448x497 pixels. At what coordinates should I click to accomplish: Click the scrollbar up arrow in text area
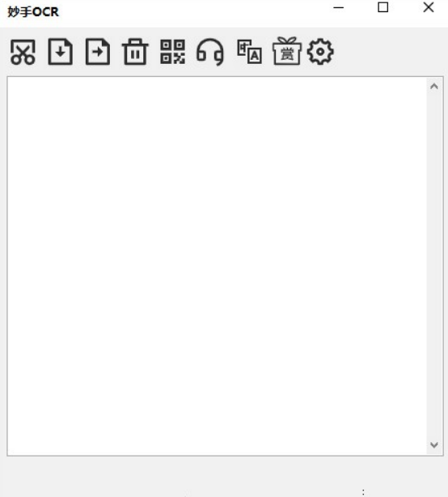click(434, 87)
